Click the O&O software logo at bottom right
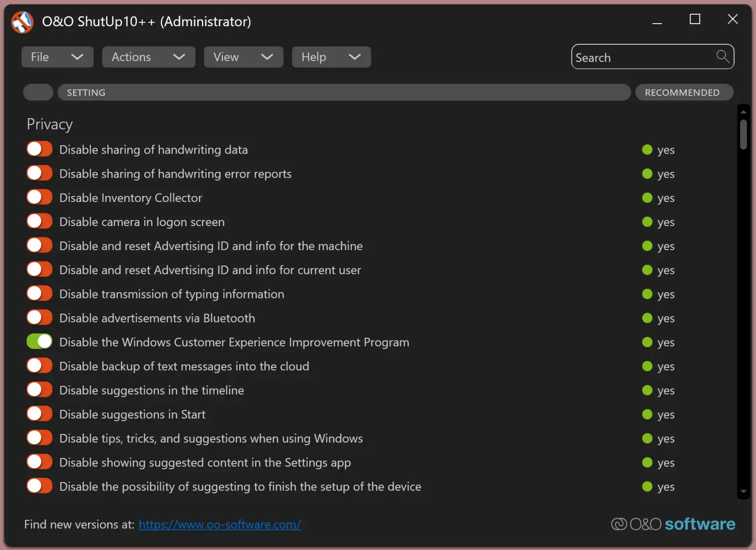This screenshot has width=756, height=550. click(x=673, y=524)
